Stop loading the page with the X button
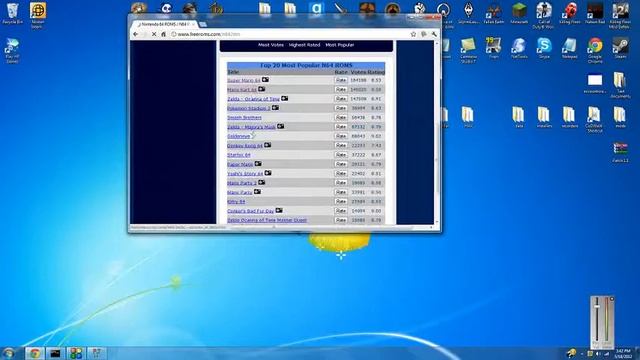The height and width of the screenshot is (360, 640). tap(154, 34)
